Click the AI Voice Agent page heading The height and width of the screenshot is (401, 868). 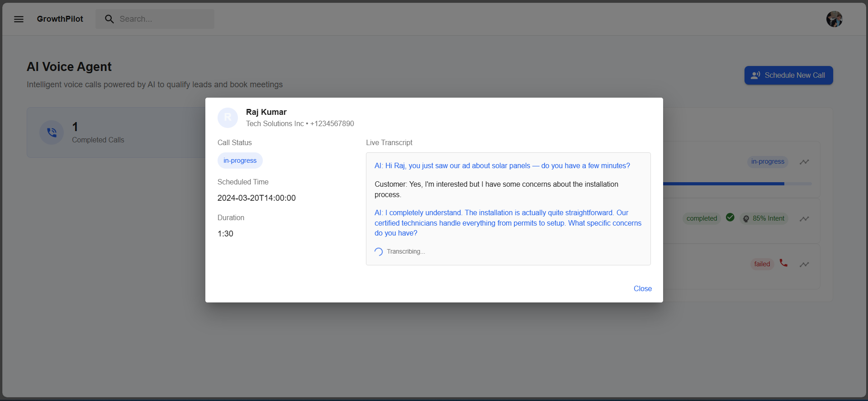pos(69,67)
